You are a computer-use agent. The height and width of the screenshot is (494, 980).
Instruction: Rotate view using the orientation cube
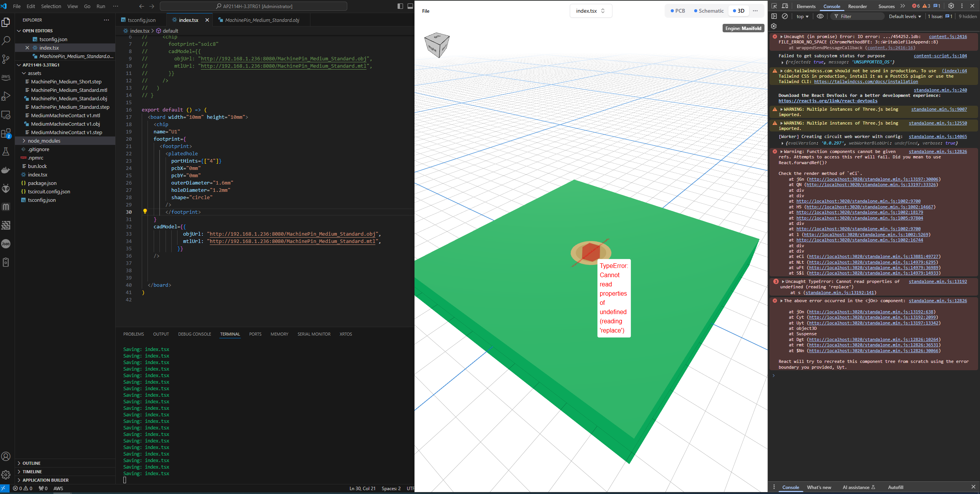(x=437, y=45)
